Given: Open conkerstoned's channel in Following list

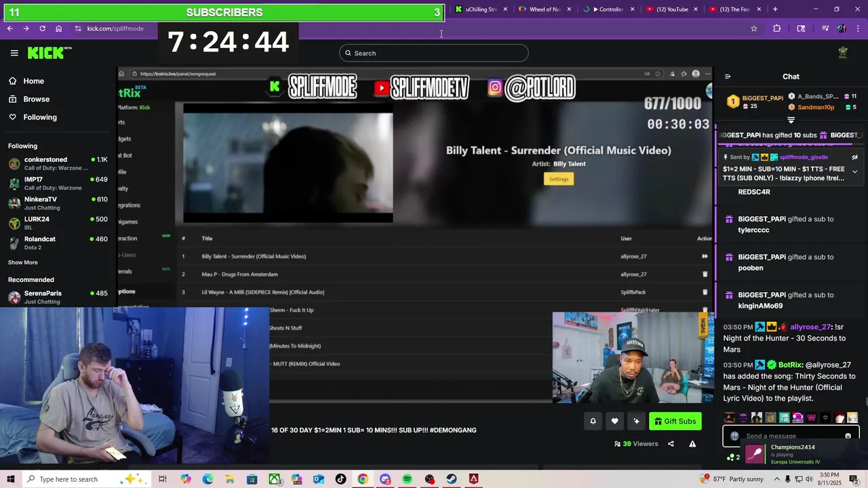Looking at the screenshot, I should (x=58, y=163).
